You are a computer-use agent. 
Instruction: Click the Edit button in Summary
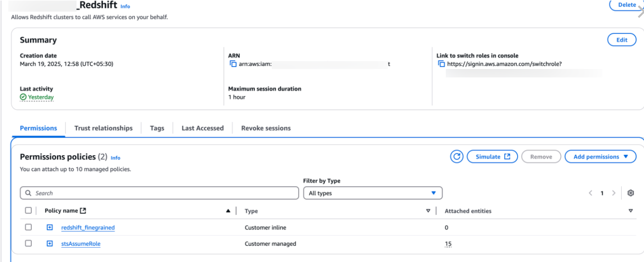(x=622, y=40)
